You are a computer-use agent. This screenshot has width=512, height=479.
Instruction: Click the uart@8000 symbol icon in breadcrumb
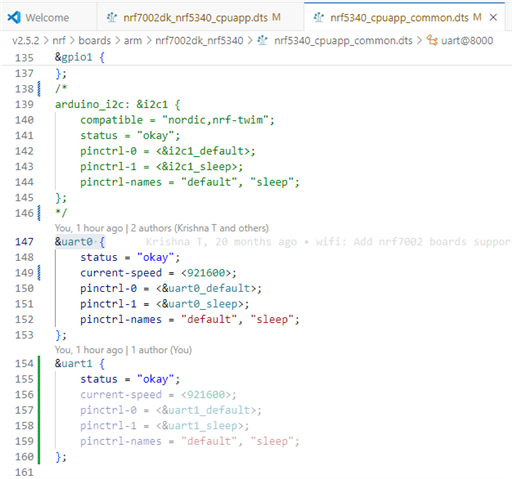pos(432,41)
